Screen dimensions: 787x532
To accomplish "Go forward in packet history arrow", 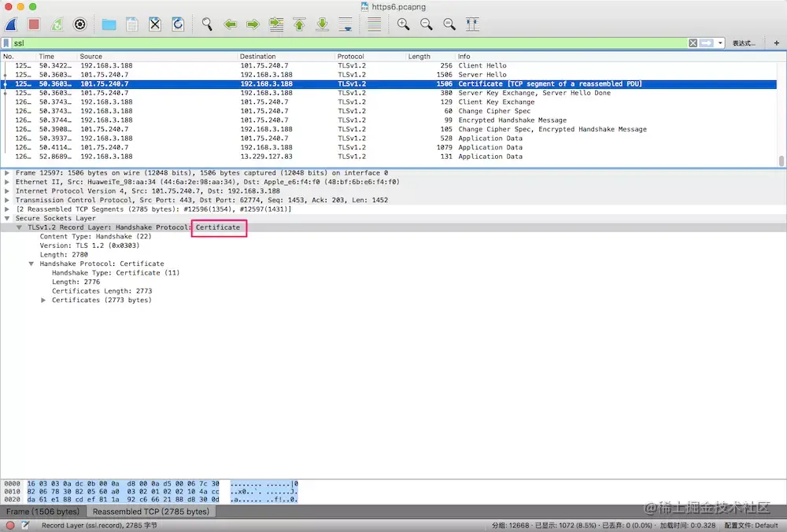I will 253,24.
